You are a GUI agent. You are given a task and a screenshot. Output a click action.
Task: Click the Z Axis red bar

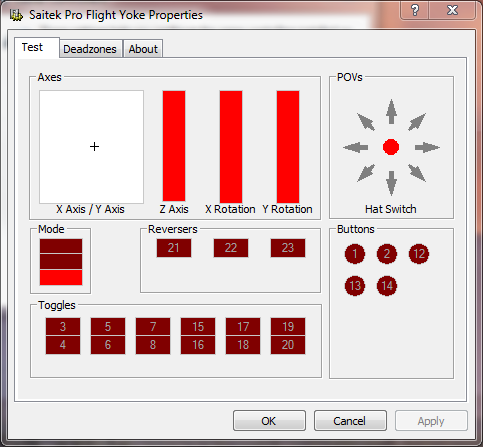pos(174,146)
